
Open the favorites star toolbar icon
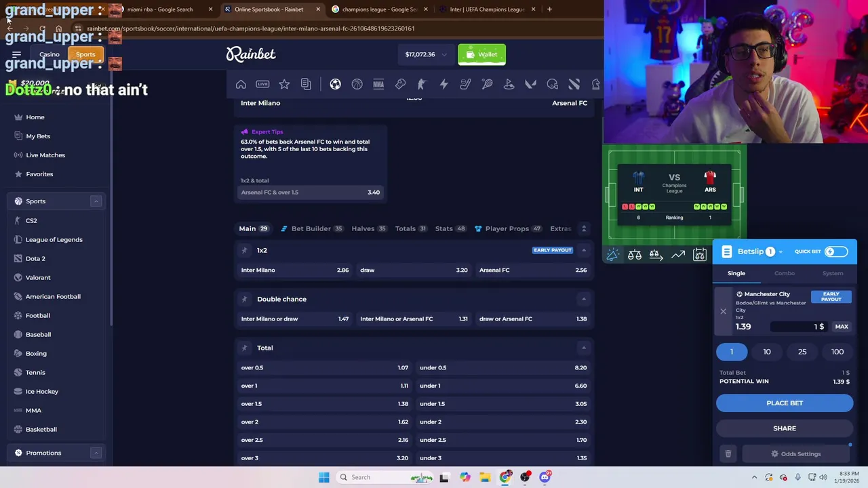(x=284, y=84)
